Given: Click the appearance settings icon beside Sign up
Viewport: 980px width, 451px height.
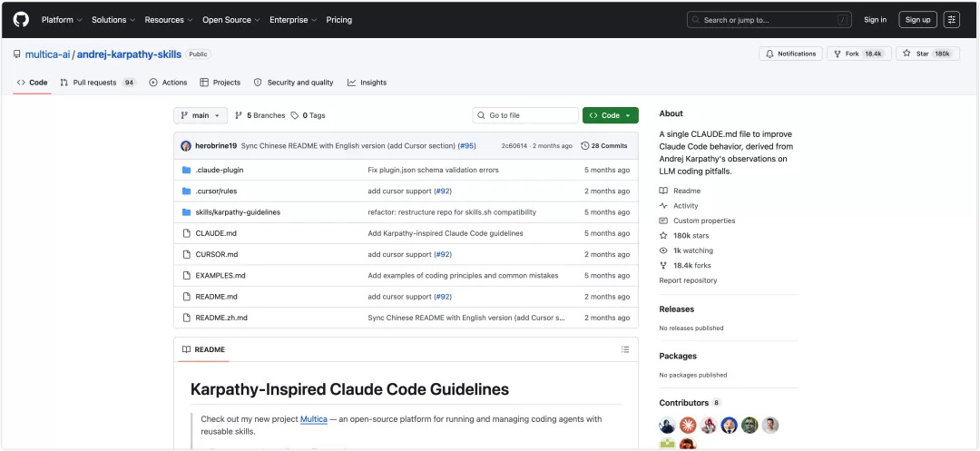Looking at the screenshot, I should coord(951,20).
